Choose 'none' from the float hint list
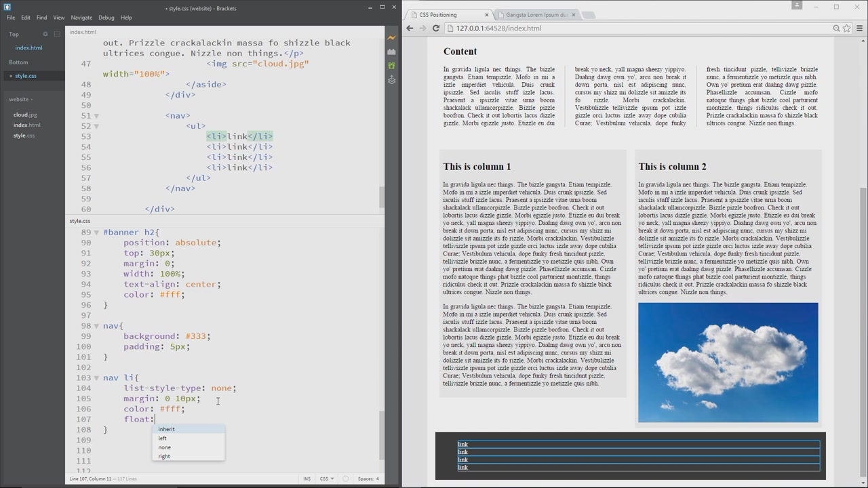 tap(188, 447)
